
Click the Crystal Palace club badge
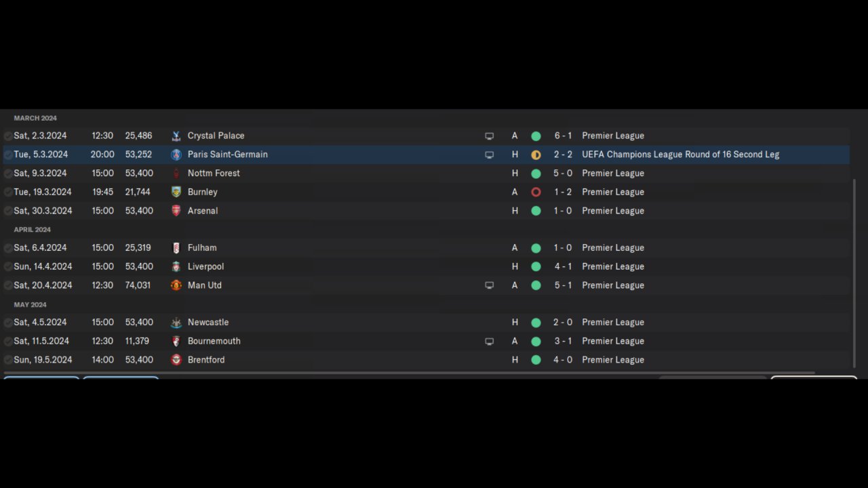(x=176, y=136)
